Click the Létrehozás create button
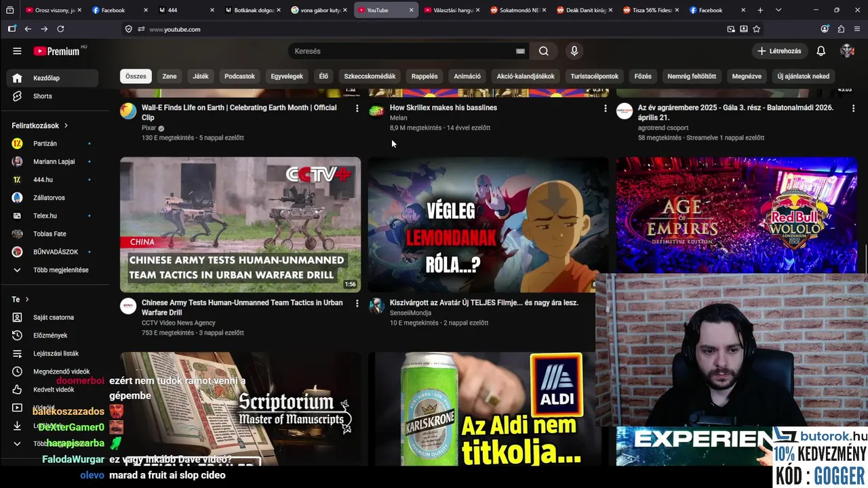This screenshot has width=868, height=488. (x=779, y=51)
